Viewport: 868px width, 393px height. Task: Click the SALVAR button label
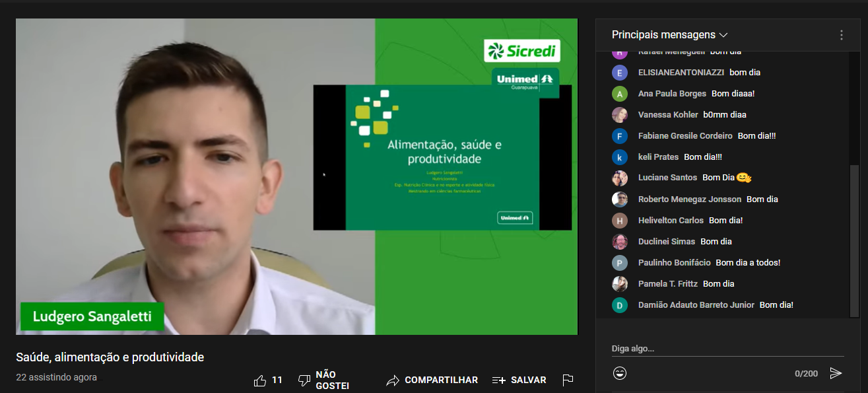point(528,380)
